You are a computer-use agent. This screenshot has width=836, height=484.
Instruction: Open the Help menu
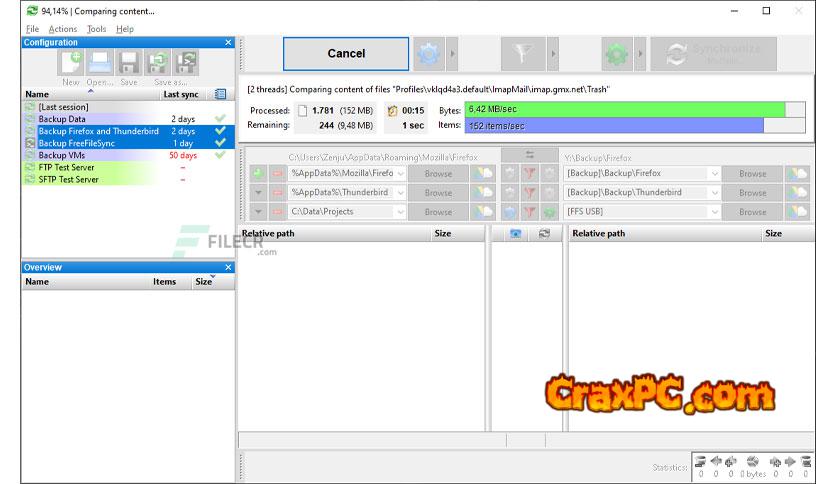tap(125, 29)
